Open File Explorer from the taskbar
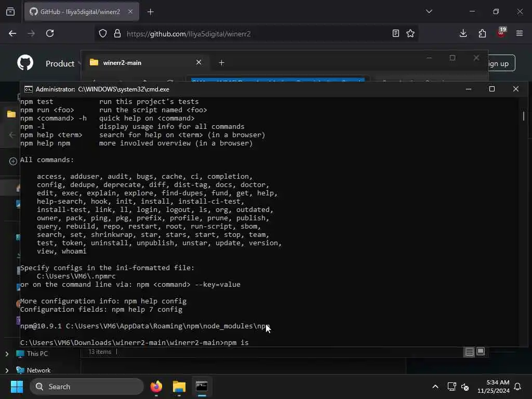 click(x=179, y=387)
